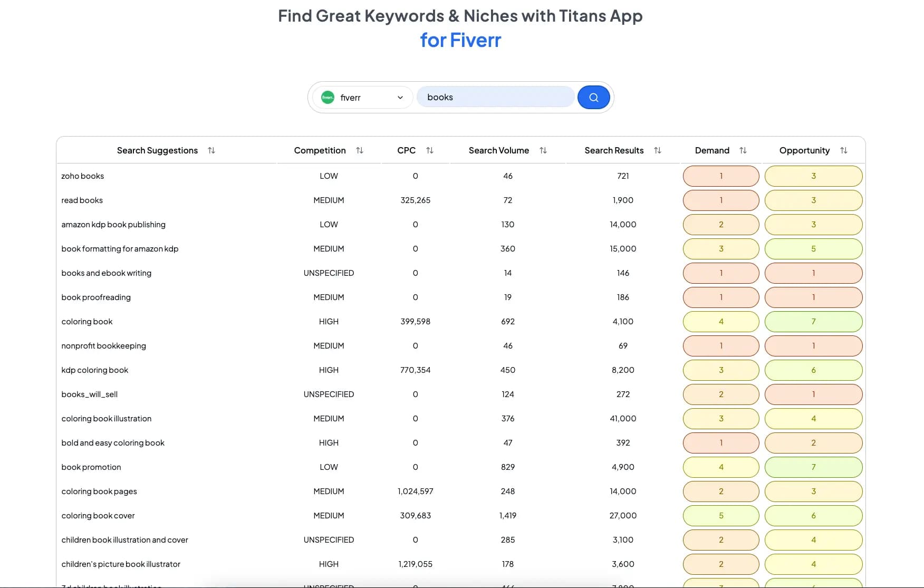Click the books keyword input field
The image size is (924, 588).
click(x=495, y=97)
